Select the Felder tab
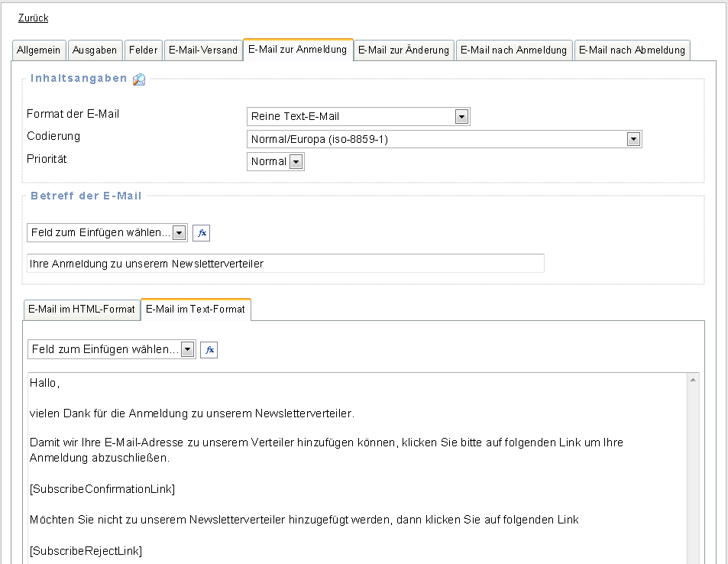728x564 pixels. 143,50
